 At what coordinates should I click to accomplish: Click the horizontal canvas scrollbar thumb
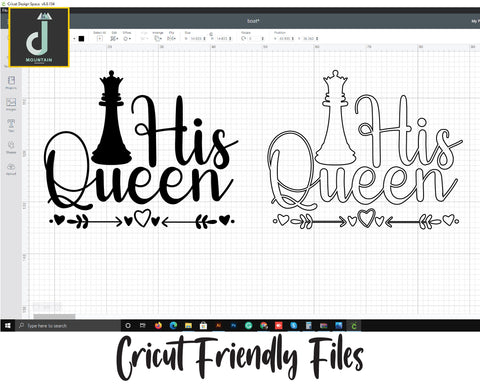click(54, 316)
